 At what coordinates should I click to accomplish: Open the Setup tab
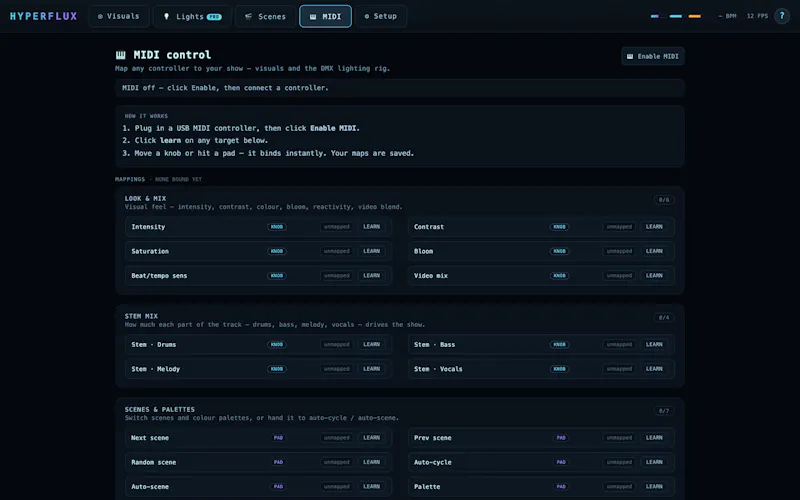click(x=381, y=16)
